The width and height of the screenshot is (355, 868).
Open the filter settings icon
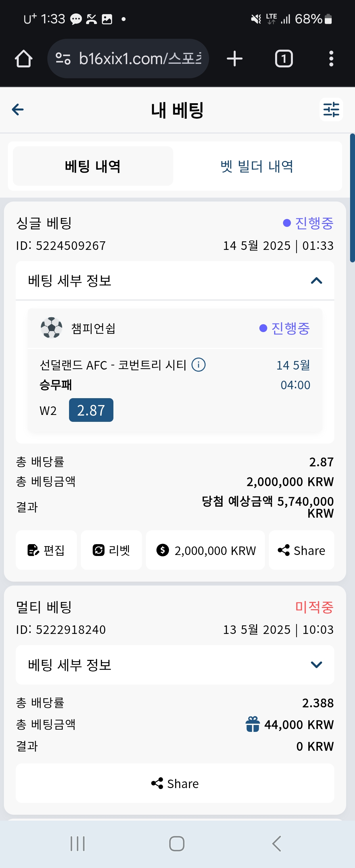(331, 109)
